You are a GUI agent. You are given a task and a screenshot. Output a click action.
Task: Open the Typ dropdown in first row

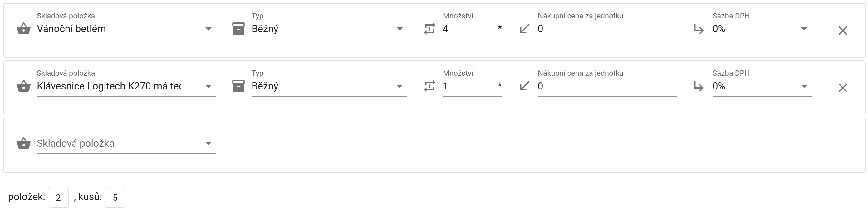pos(399,29)
